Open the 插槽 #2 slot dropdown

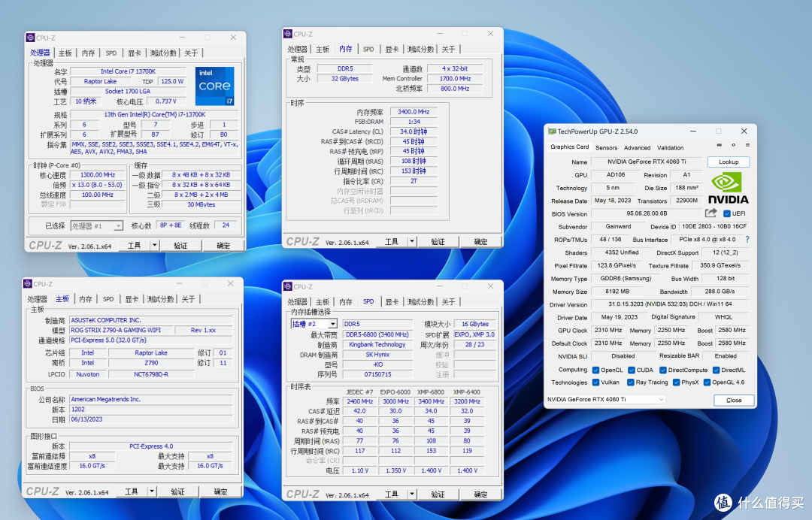tap(314, 324)
